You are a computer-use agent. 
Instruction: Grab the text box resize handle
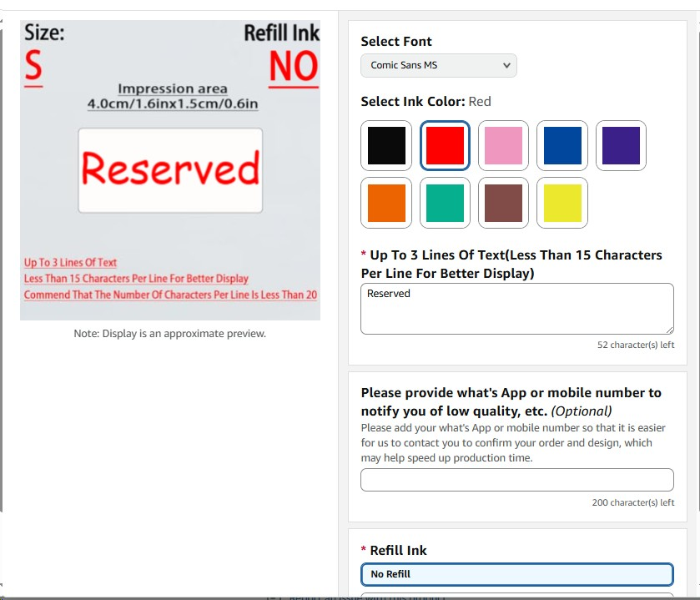668,330
